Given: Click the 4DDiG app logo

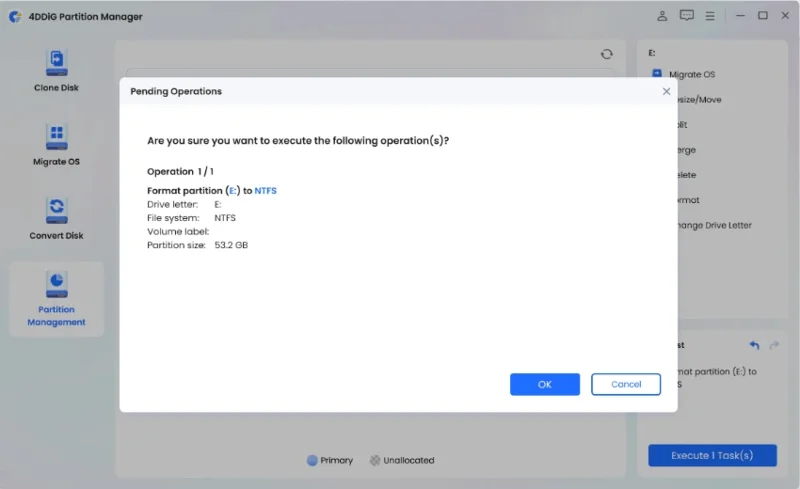Looking at the screenshot, I should pyautogui.click(x=15, y=16).
